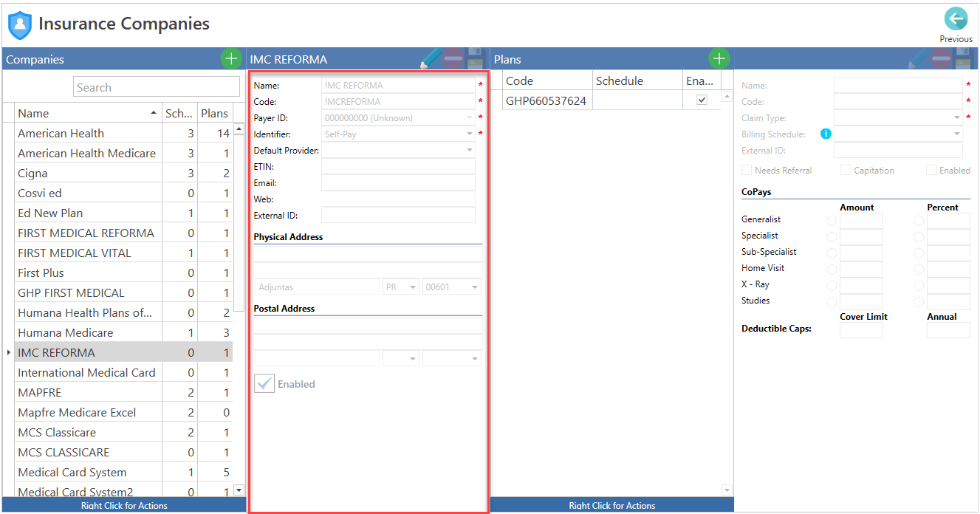The height and width of the screenshot is (514, 980).
Task: Click the Deductible Caps Cover Limit field
Action: (861, 330)
